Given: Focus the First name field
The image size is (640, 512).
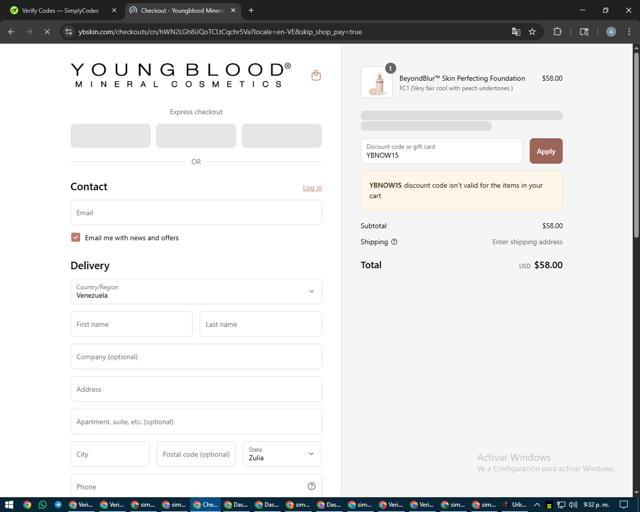Looking at the screenshot, I should point(131,324).
